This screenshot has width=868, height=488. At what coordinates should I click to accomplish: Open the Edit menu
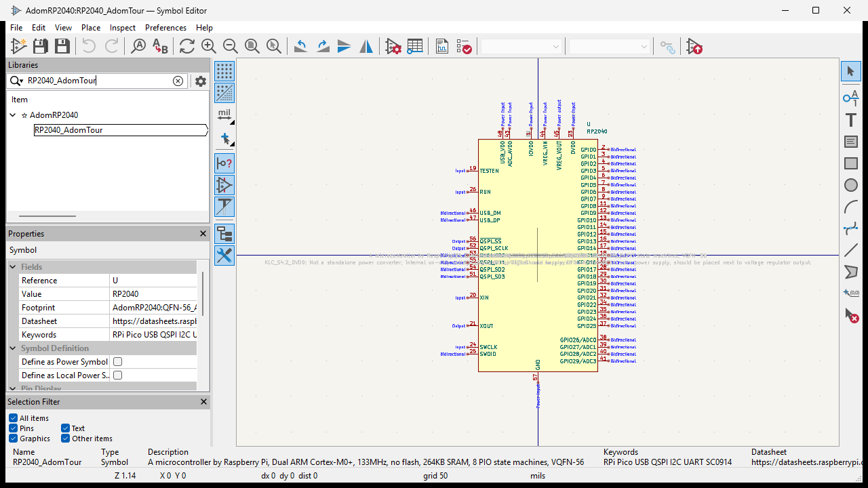(x=39, y=28)
